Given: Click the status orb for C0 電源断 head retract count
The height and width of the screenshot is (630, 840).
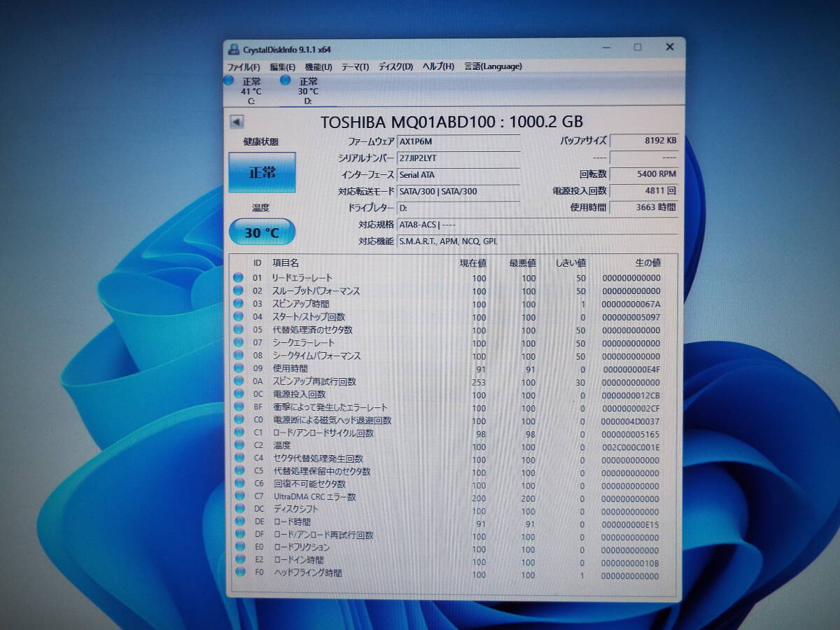Looking at the screenshot, I should point(239,420).
